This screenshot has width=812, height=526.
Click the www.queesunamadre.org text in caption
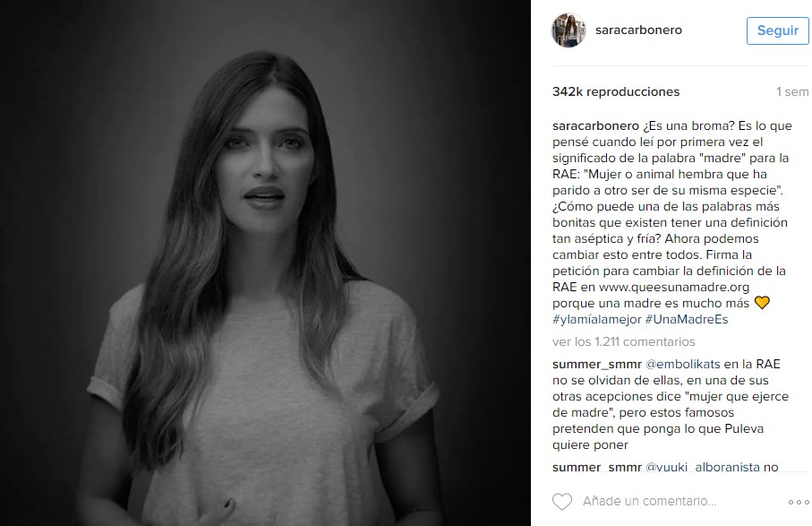tap(674, 287)
